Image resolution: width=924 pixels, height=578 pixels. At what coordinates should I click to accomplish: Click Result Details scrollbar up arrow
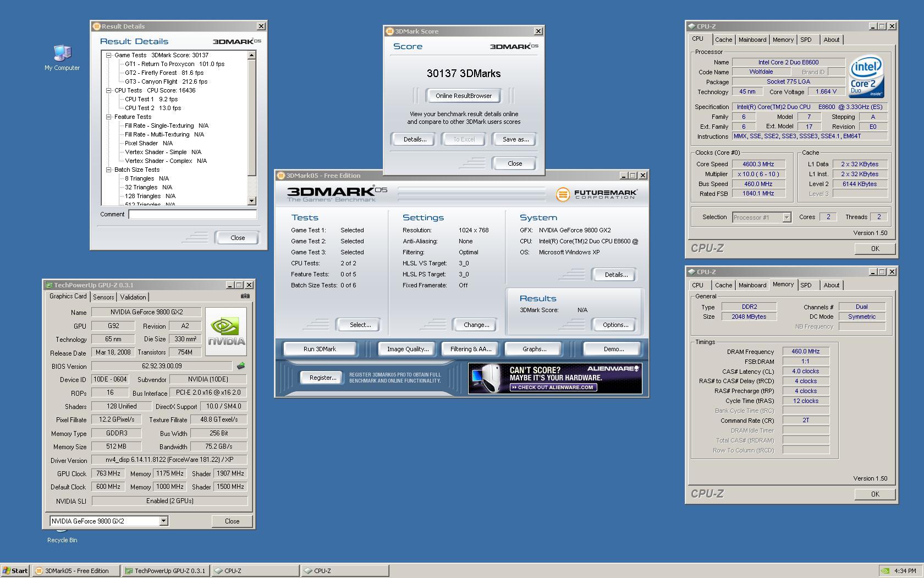(x=251, y=55)
